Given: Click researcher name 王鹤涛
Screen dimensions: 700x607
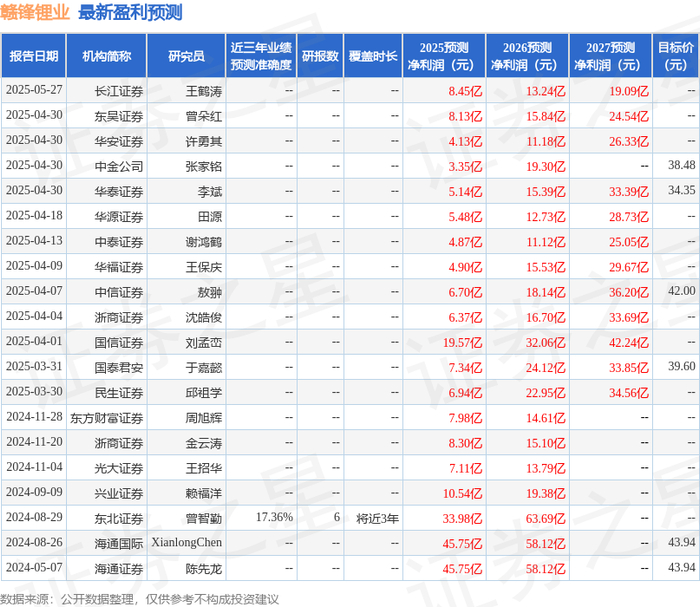Looking at the screenshot, I should coord(204,91).
